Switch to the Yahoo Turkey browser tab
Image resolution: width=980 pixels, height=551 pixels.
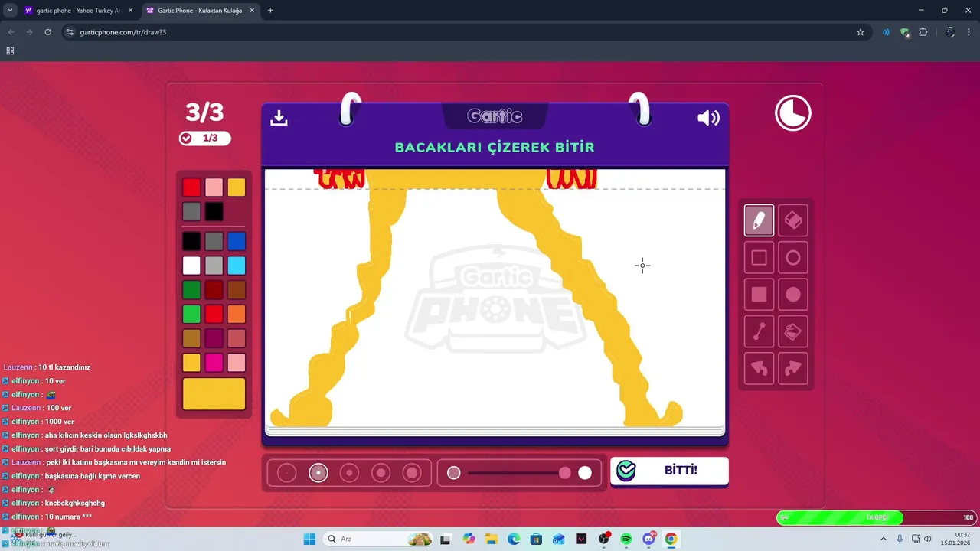click(77, 11)
